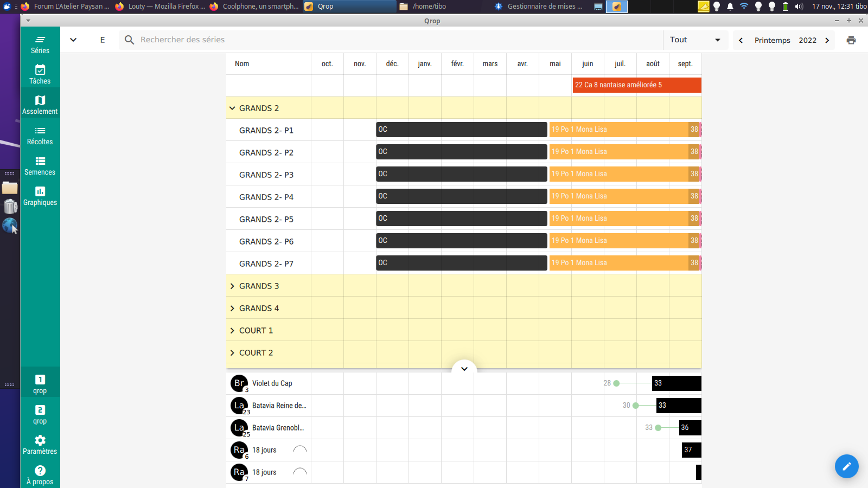The width and height of the screenshot is (868, 488).
Task: Expand the GRANDS 3 group
Action: [x=232, y=286]
